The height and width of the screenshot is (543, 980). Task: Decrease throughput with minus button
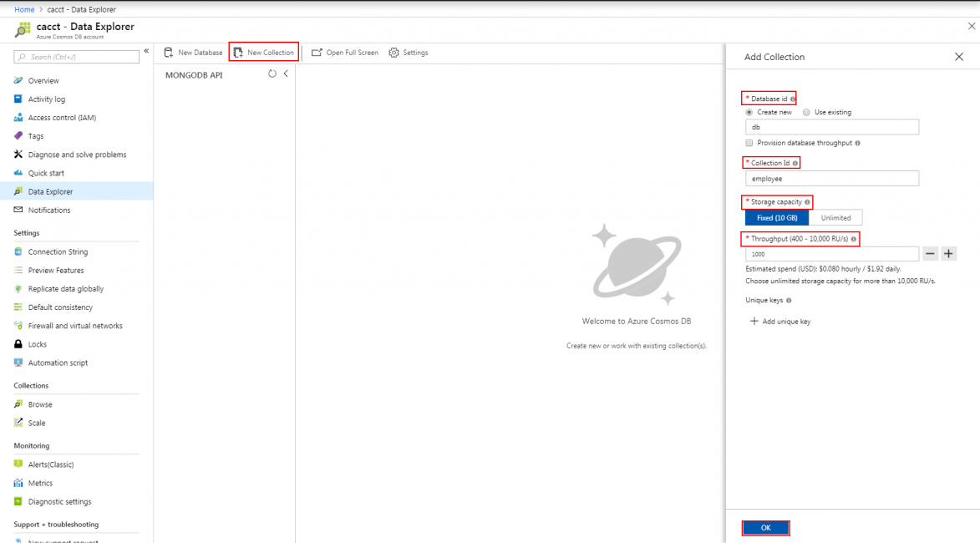pyautogui.click(x=930, y=254)
